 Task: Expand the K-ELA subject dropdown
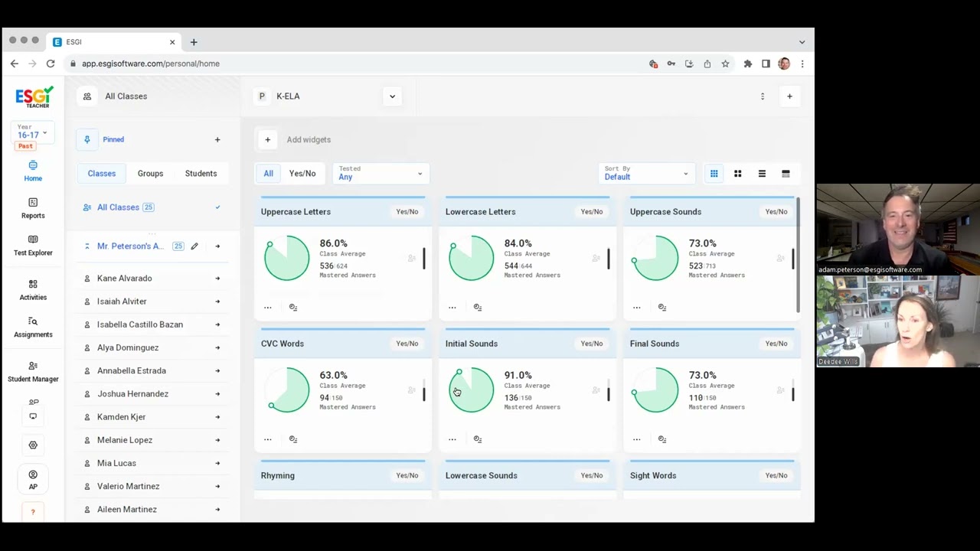pos(392,96)
